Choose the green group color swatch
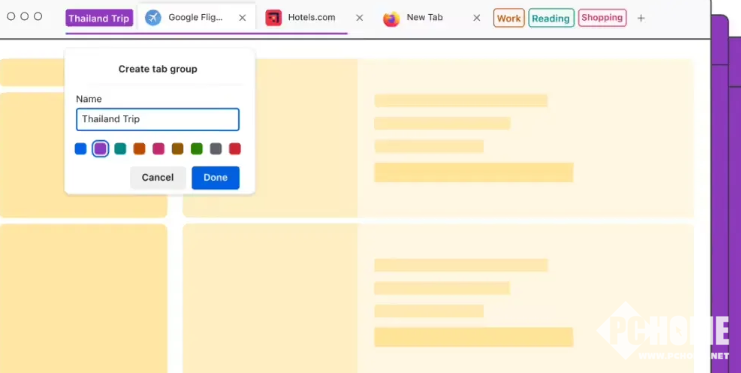Screen dimensions: 741x373 pyautogui.click(x=197, y=149)
